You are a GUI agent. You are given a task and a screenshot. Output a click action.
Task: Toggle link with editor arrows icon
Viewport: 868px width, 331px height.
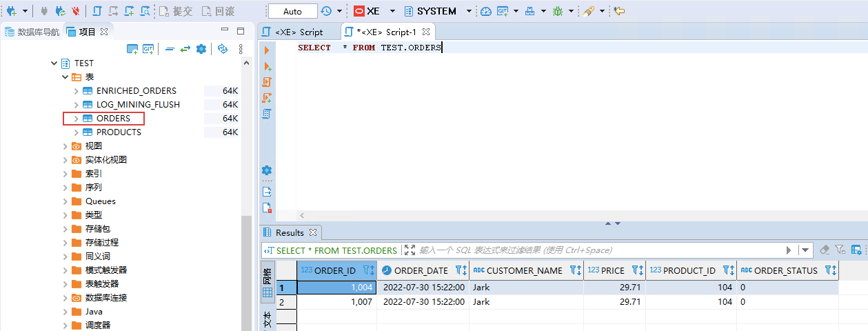click(x=185, y=49)
